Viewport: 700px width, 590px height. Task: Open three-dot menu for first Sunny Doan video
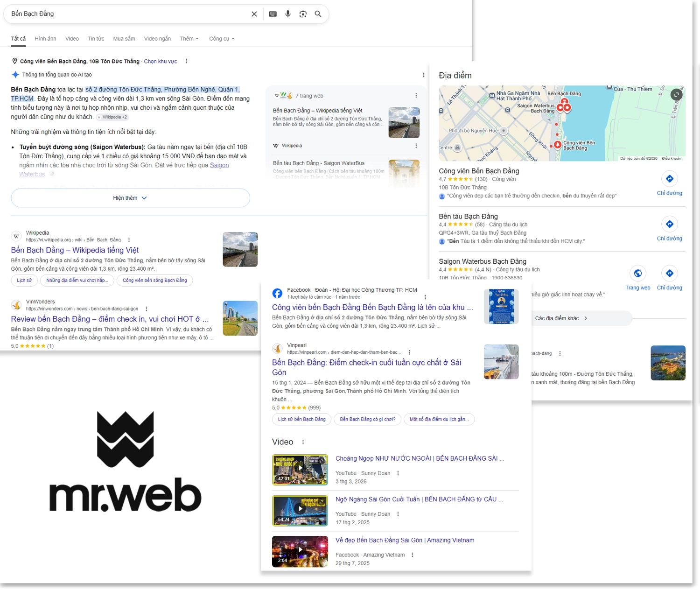398,473
